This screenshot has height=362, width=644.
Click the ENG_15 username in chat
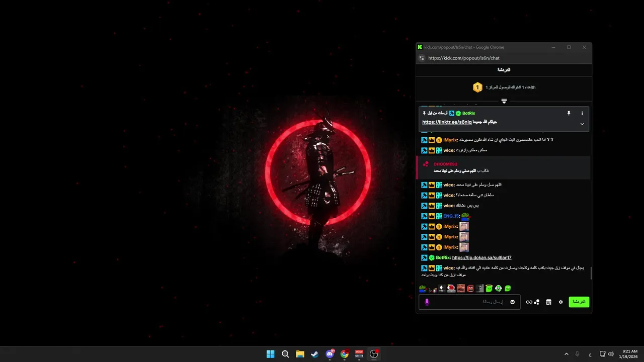click(x=451, y=216)
